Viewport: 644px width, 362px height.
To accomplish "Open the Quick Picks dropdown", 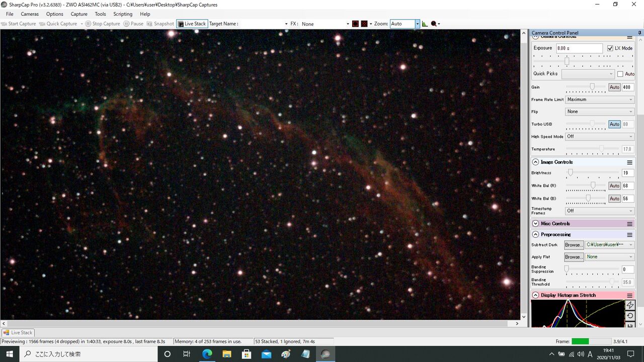I will pyautogui.click(x=588, y=74).
